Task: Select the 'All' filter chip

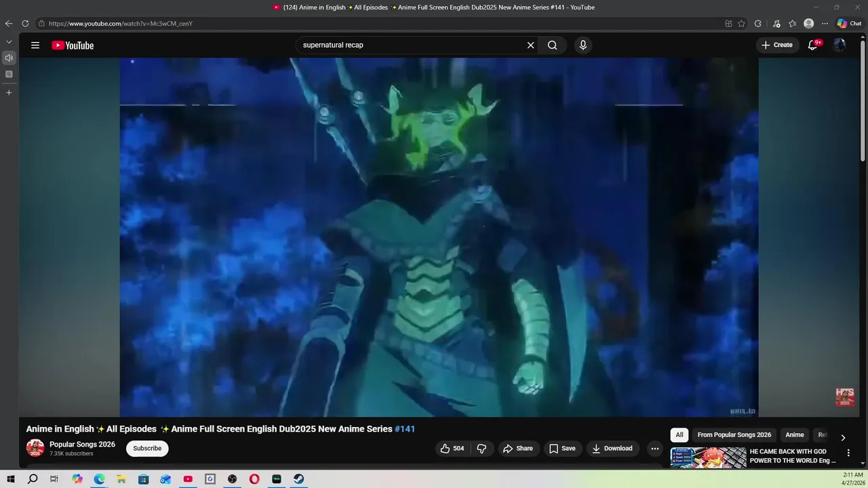Action: click(679, 435)
